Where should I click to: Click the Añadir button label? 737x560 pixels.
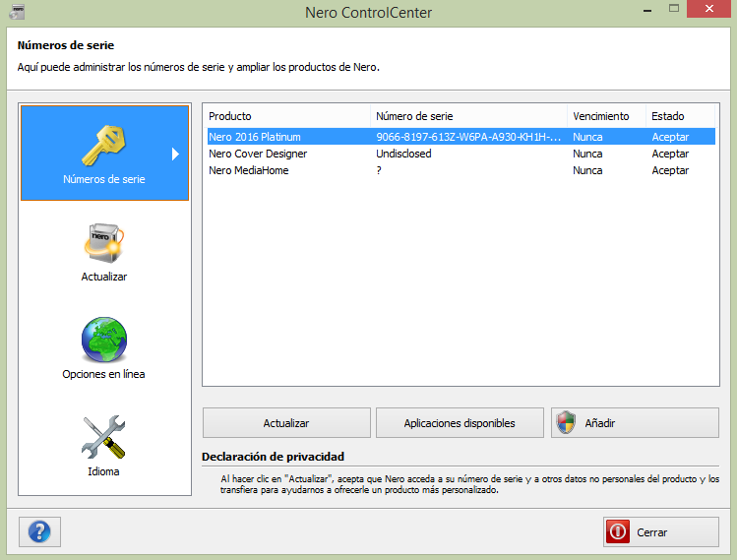click(600, 423)
